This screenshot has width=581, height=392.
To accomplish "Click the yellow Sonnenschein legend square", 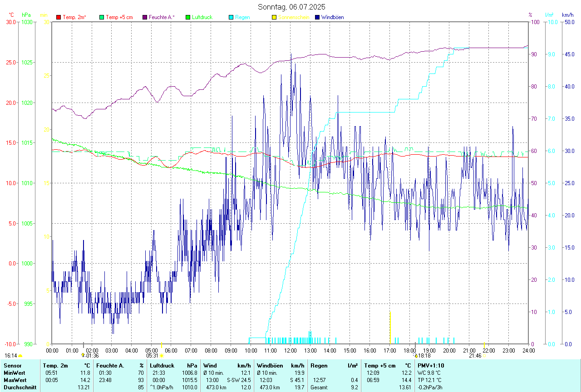I will point(274,17).
